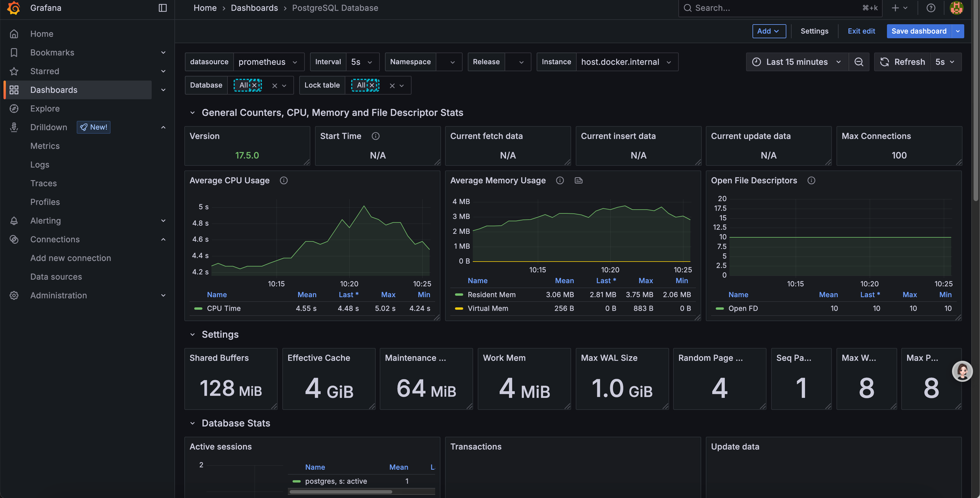The image size is (980, 498).
Task: Click the Average Memory Usage panel links icon
Action: (578, 180)
